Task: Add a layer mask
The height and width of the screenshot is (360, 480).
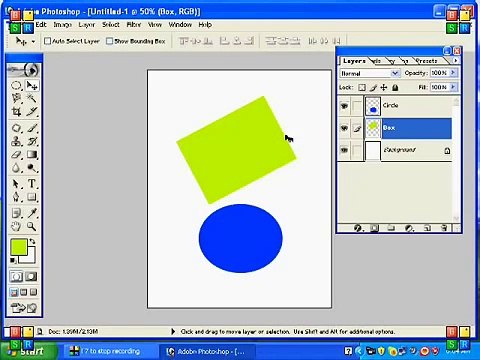Action: click(x=374, y=228)
